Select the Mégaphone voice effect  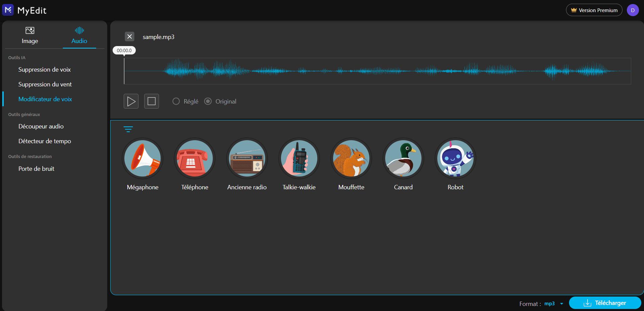click(143, 158)
